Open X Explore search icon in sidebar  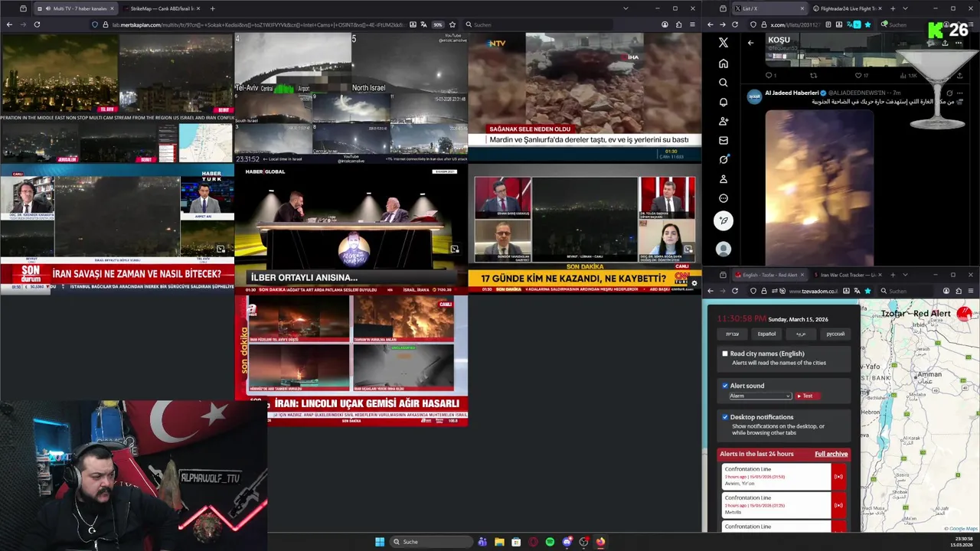coord(724,83)
